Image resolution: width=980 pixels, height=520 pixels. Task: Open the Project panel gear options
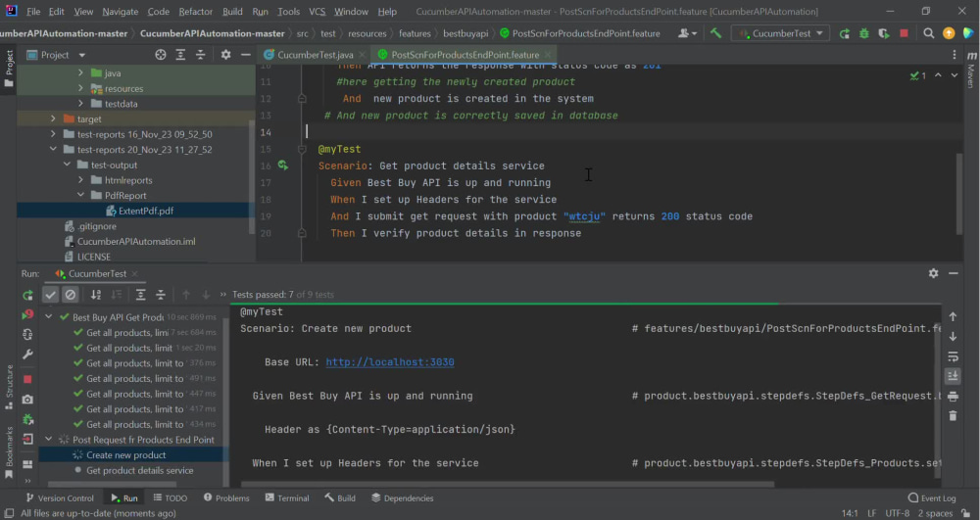[225, 55]
